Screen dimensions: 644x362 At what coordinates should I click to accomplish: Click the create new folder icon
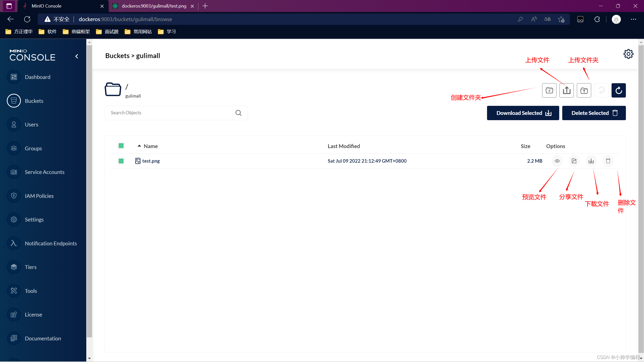click(x=549, y=90)
